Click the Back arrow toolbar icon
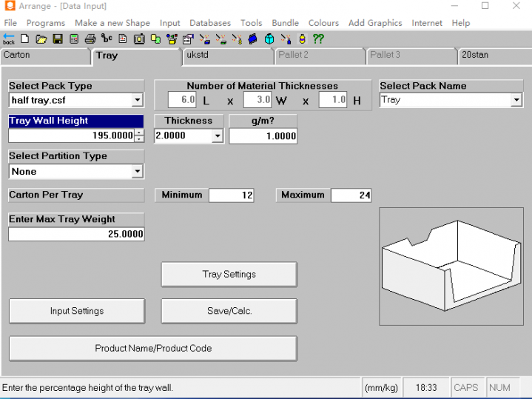The width and height of the screenshot is (532, 399). click(8, 38)
